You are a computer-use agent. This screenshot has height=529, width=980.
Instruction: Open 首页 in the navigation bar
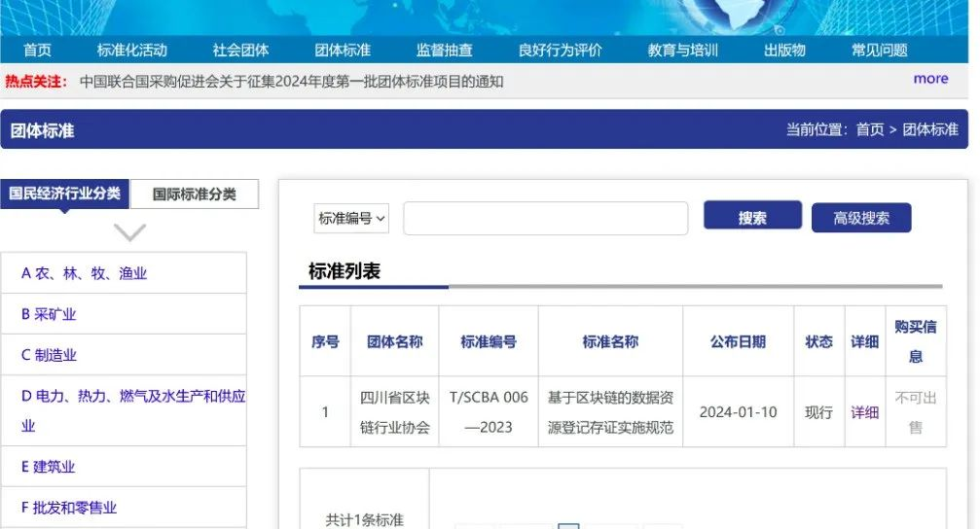37,51
